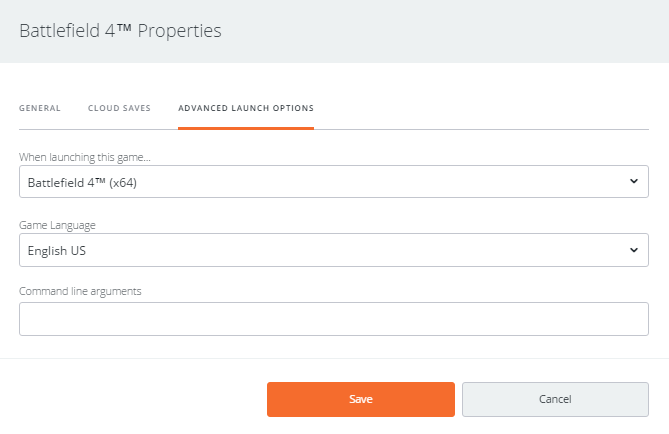Select the Advanced Launch Options tab
Viewport: 669px width, 434px height.
245,108
